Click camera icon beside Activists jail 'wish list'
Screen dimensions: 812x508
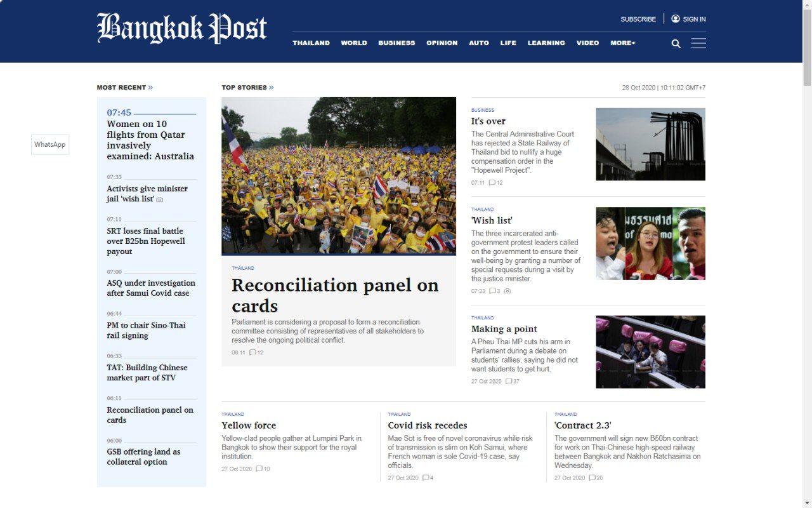(160, 199)
